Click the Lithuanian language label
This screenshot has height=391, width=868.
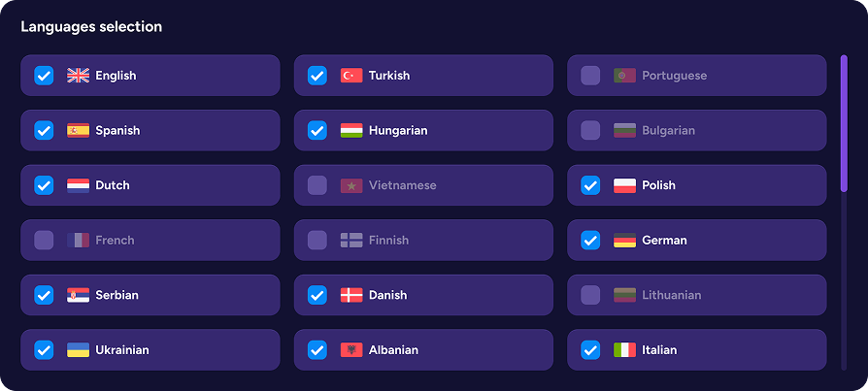(x=671, y=295)
